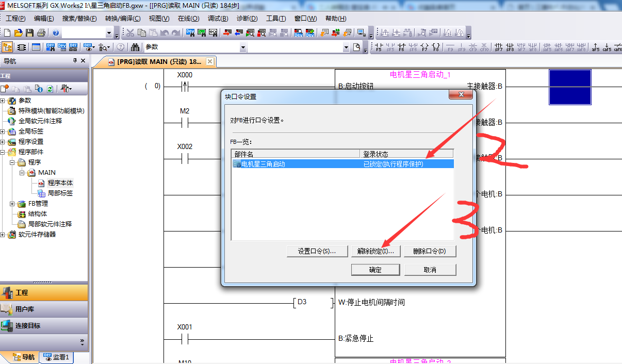Pin the 导航 navigation panel
This screenshot has height=364, width=622.
point(75,61)
